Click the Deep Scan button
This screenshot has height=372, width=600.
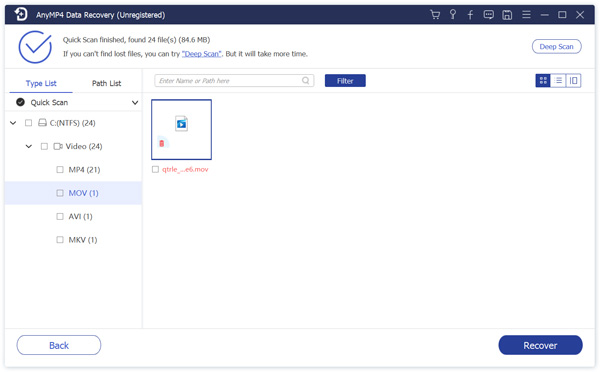[556, 46]
